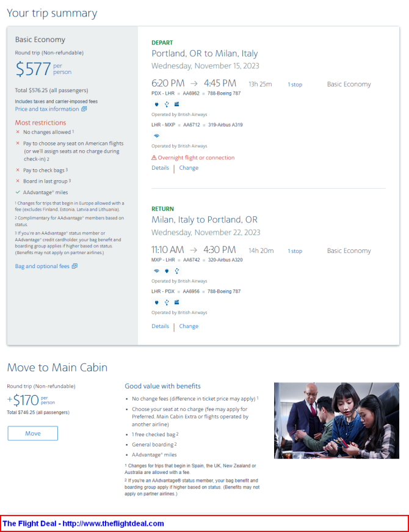Click external-link icon beside Price and tax information
The height and width of the screenshot is (532, 409).
[84, 109]
